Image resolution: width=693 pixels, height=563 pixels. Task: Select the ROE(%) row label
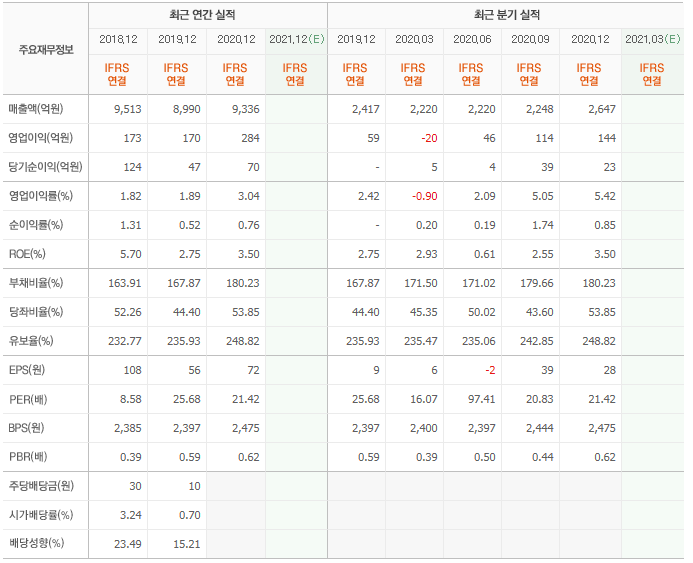pos(27,254)
